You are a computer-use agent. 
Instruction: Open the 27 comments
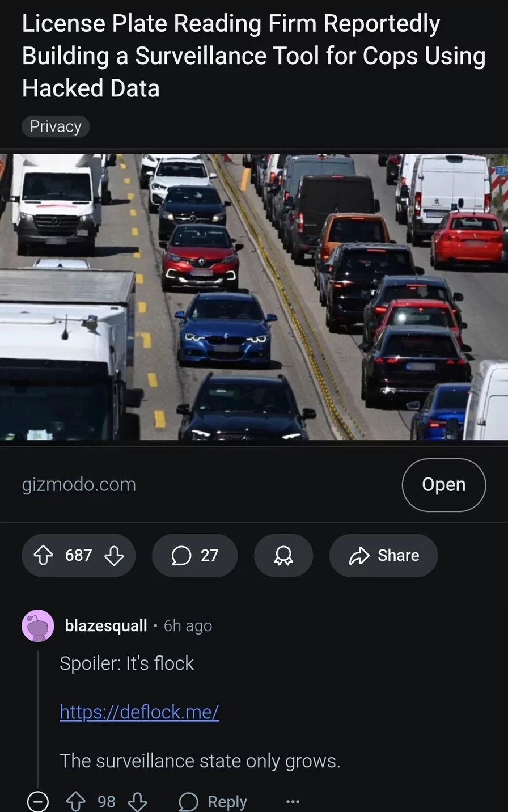pyautogui.click(x=194, y=555)
